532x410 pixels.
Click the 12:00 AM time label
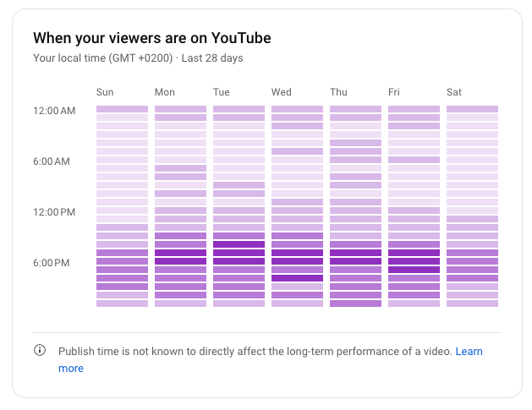point(54,111)
